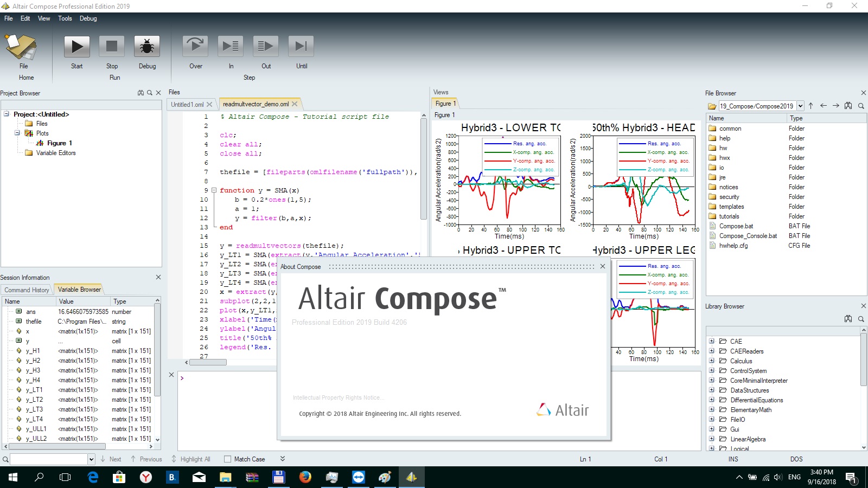Click Library Browser search magnifier icon

coord(861,319)
